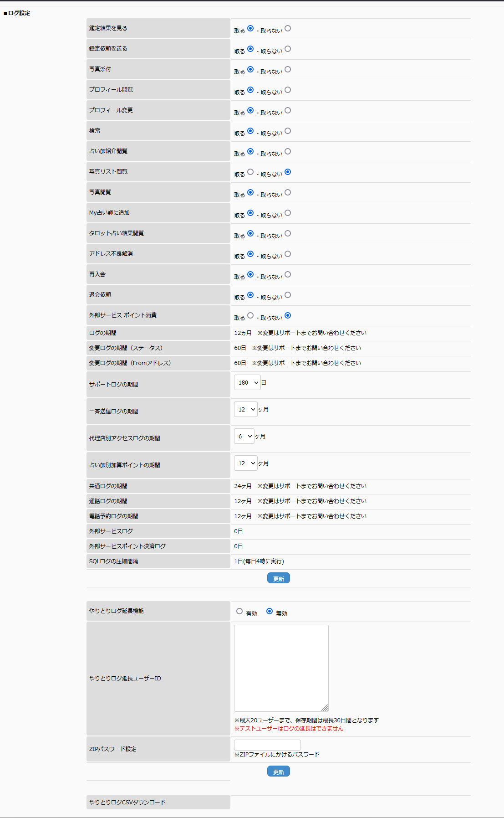Enable 取る for 写真リスト閲覧
The width and height of the screenshot is (504, 818).
coord(250,172)
